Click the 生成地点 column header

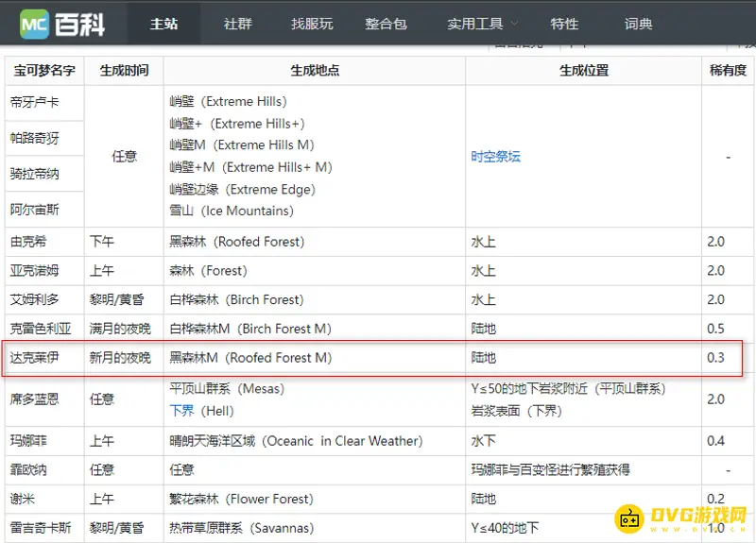click(315, 71)
